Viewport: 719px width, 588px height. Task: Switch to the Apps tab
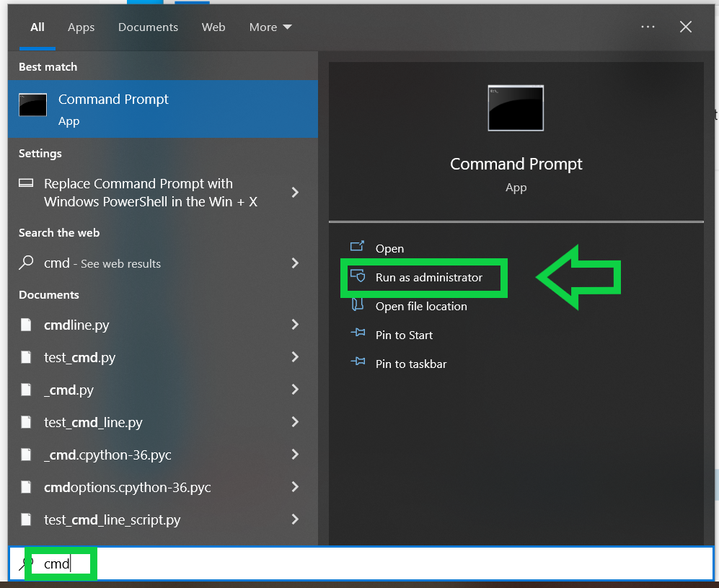click(x=81, y=27)
